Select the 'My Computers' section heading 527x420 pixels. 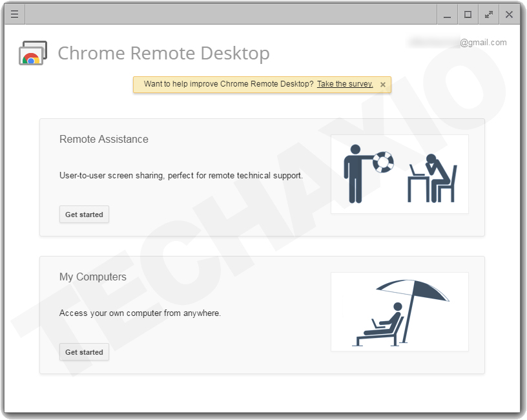pos(92,277)
